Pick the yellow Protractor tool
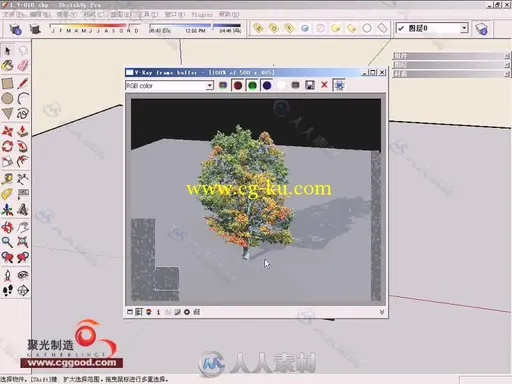 coord(7,194)
